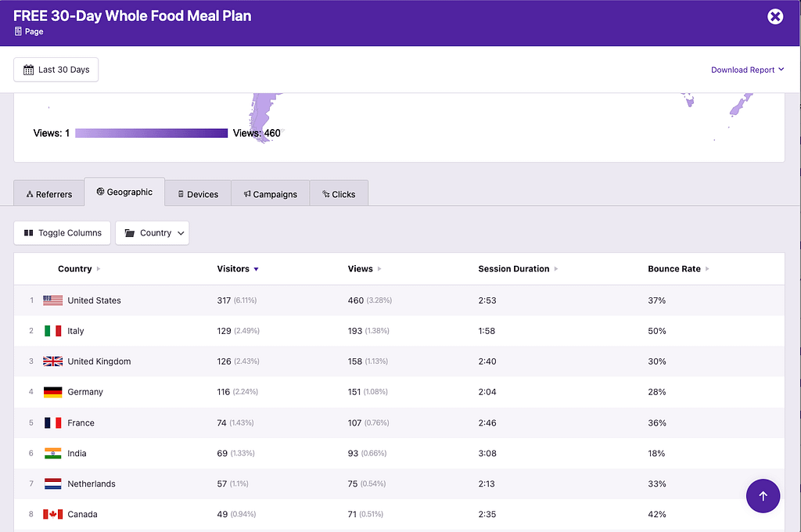This screenshot has width=801, height=532.
Task: Switch to the Devices tab
Action: (198, 194)
